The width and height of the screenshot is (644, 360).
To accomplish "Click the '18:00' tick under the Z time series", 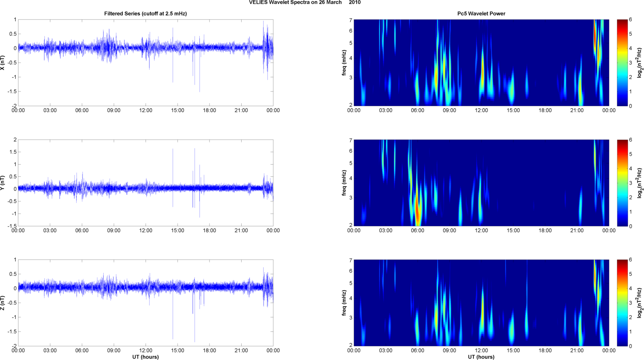I will tap(209, 350).
